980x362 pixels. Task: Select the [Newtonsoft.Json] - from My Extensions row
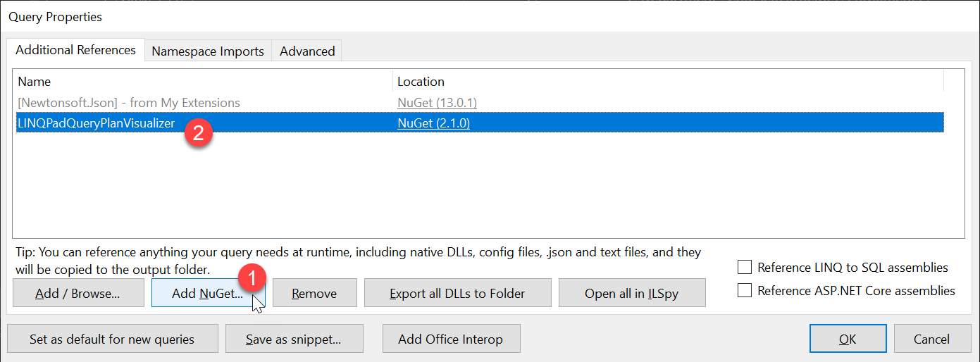pos(478,103)
